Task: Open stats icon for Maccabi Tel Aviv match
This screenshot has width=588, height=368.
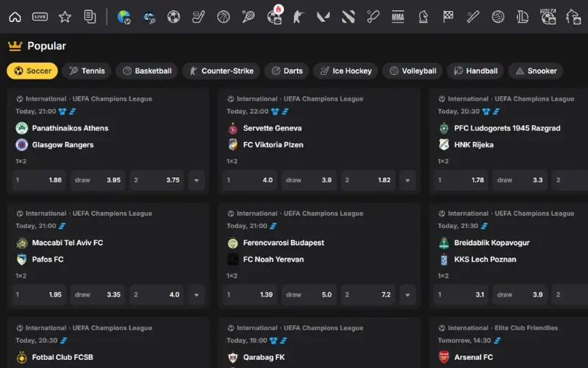Action: pos(62,226)
